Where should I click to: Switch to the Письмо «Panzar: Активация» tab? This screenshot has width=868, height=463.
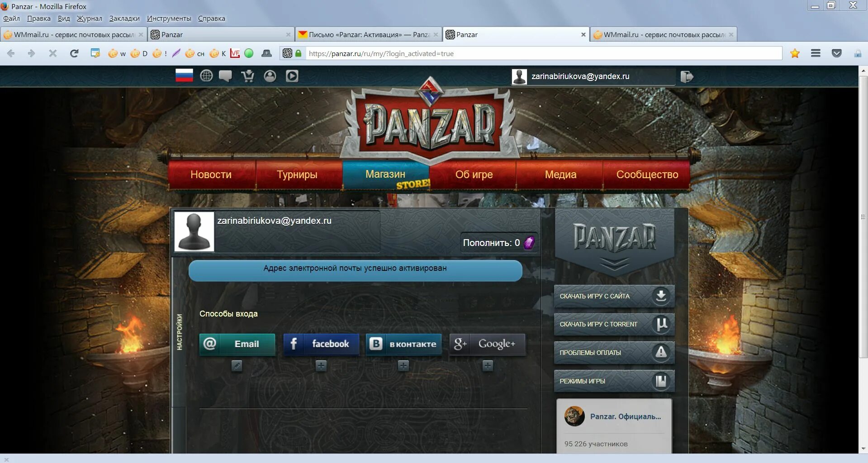369,34
